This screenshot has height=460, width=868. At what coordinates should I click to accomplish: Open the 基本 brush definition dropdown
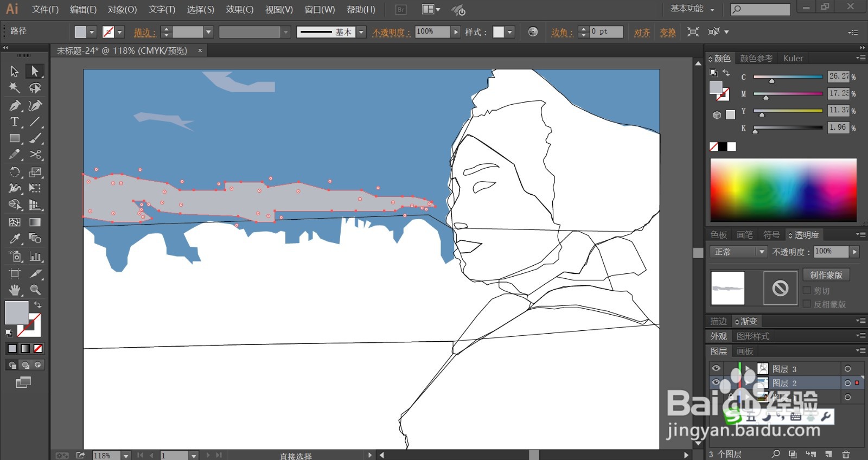click(x=361, y=32)
